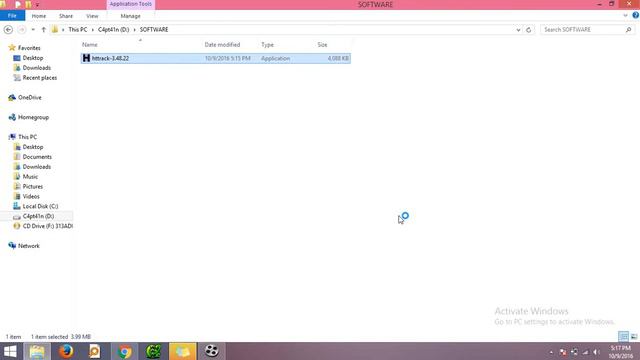
Task: Expand the ribbon with the chevron
Action: pos(625,16)
